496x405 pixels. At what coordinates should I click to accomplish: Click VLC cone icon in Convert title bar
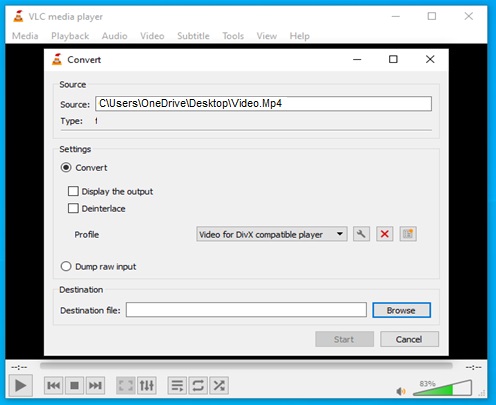tap(57, 59)
